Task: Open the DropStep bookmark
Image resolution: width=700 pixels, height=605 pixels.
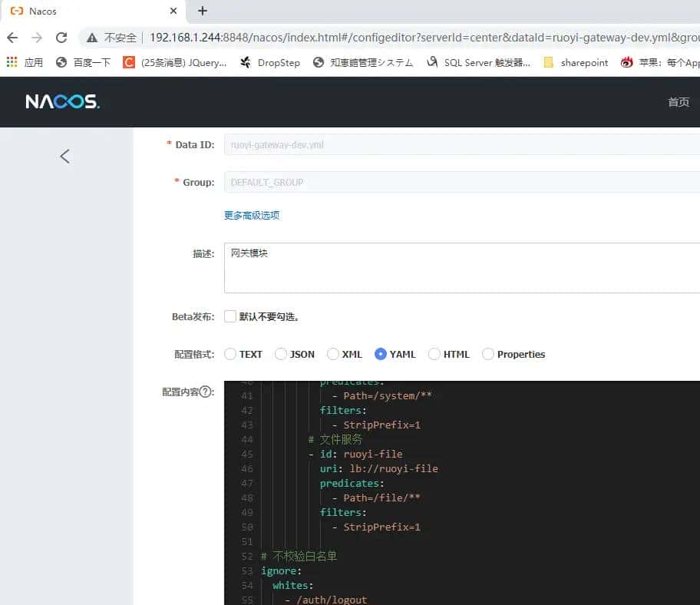Action: [270, 63]
